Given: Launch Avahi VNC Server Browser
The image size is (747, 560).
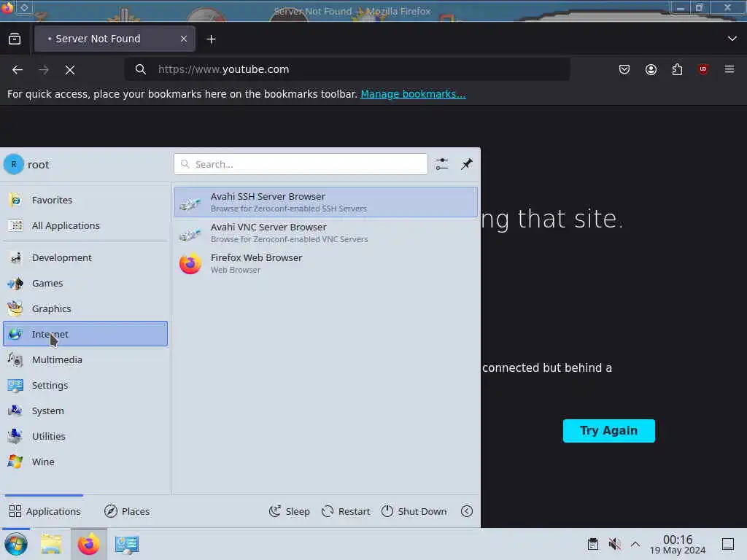Looking at the screenshot, I should tap(326, 233).
